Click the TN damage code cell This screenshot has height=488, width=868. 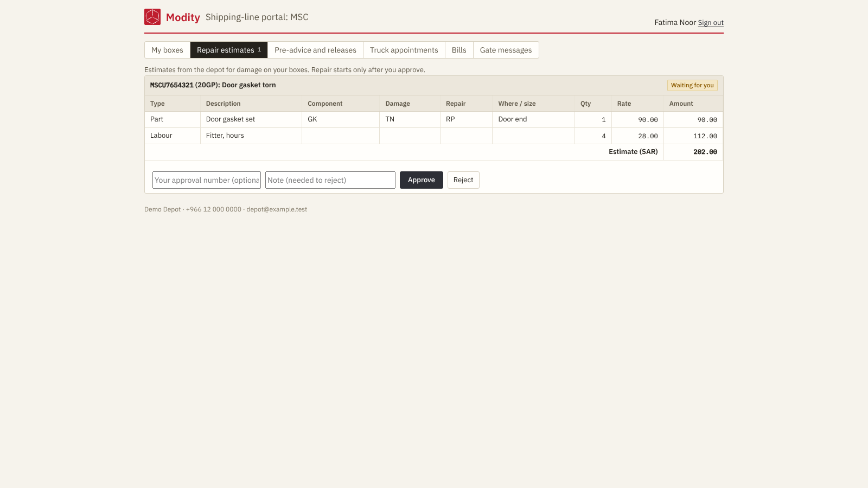(410, 119)
